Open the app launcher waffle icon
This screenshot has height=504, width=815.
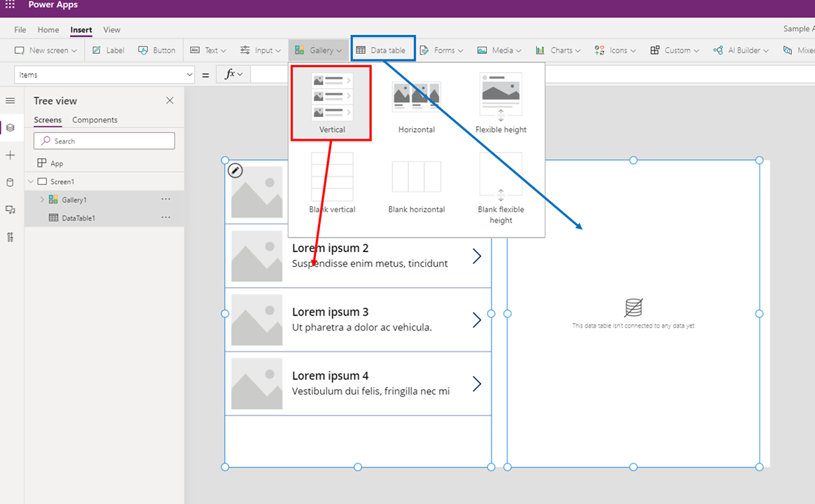(10, 5)
